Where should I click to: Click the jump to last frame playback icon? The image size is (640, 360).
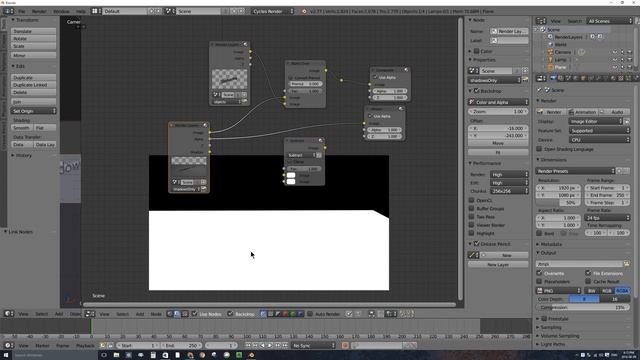[285, 345]
